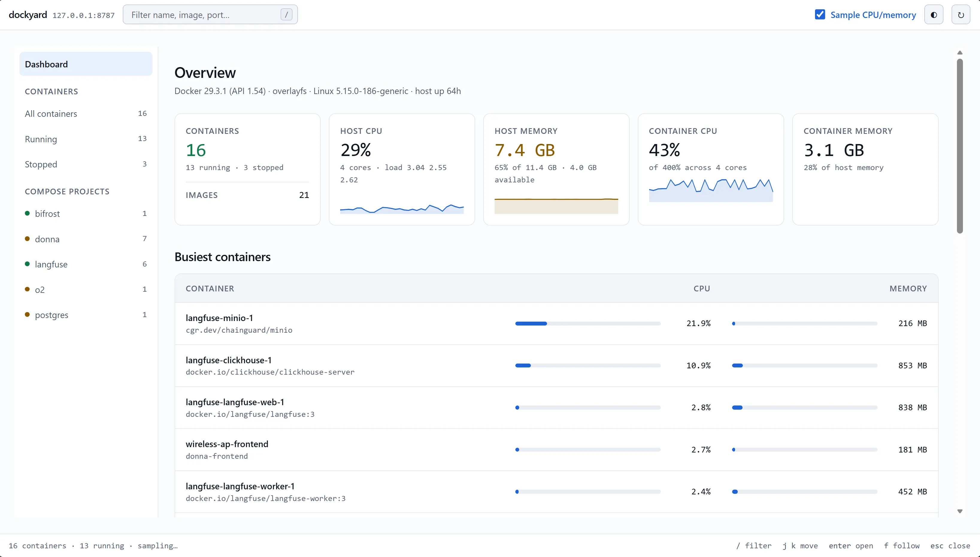
Task: Click the main vertical scrollbar thumb
Action: click(960, 146)
